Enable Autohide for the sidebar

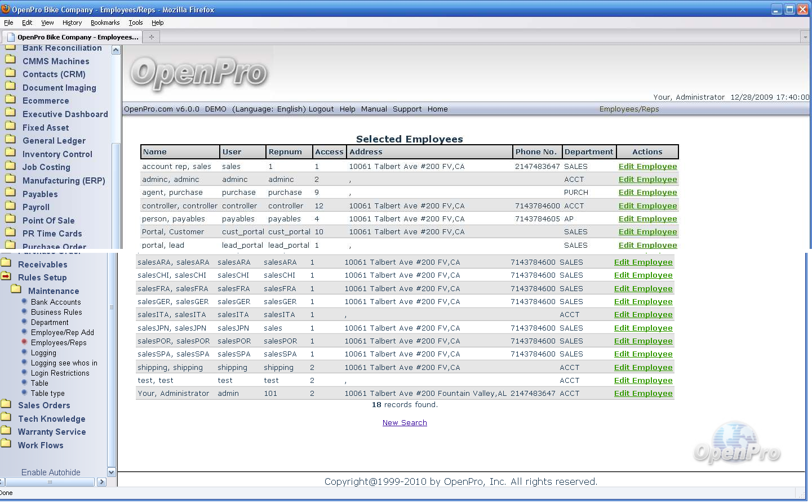(x=51, y=472)
